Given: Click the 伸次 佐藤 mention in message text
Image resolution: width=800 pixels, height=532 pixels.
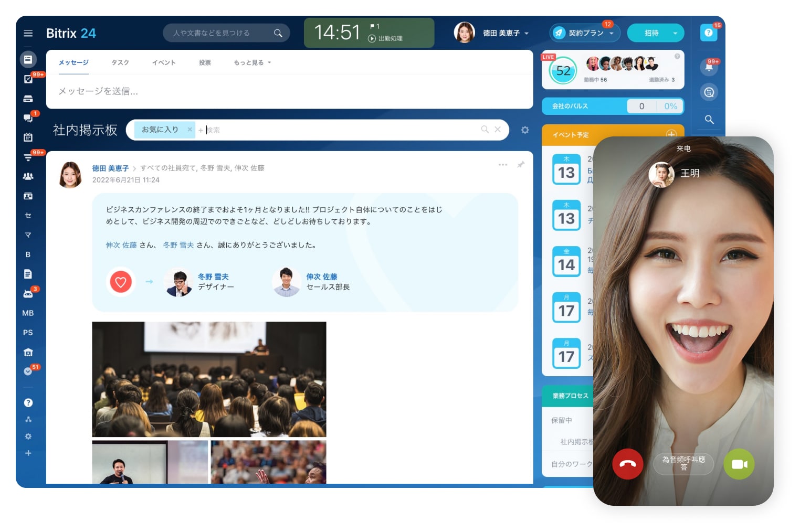Looking at the screenshot, I should click(x=121, y=245).
